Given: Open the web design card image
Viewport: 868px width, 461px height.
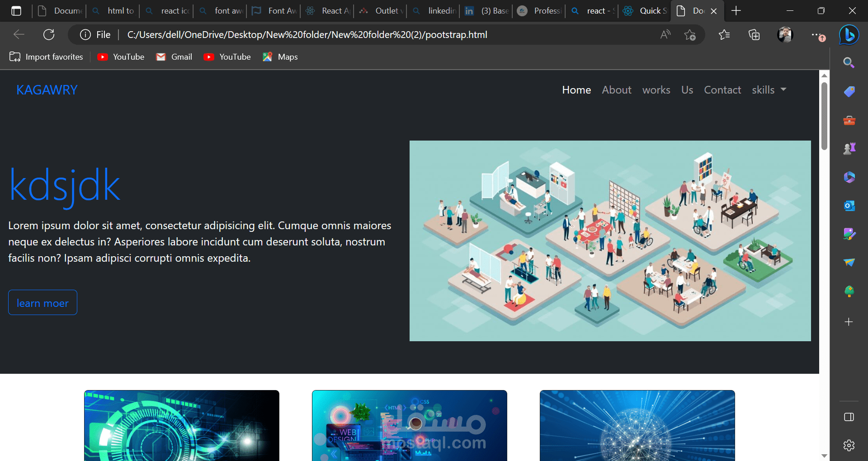Looking at the screenshot, I should tap(410, 426).
